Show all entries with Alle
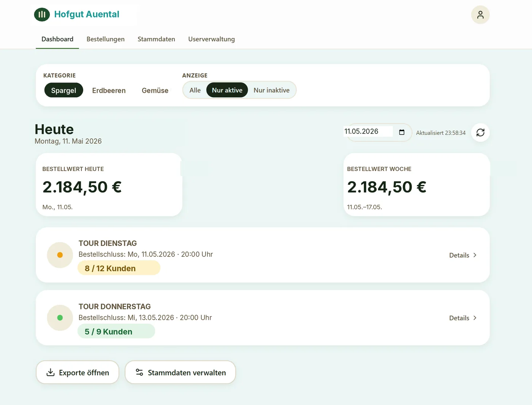This screenshot has width=532, height=405. click(x=195, y=90)
